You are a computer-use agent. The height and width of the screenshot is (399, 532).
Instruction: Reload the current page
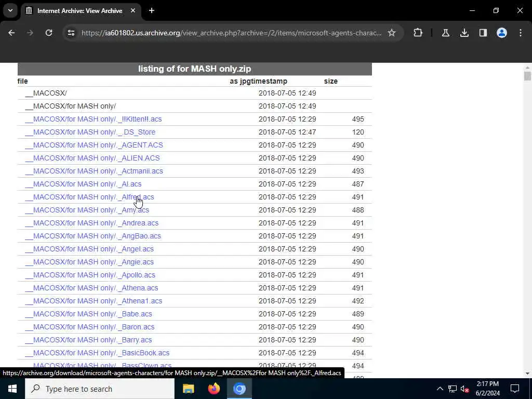(49, 33)
